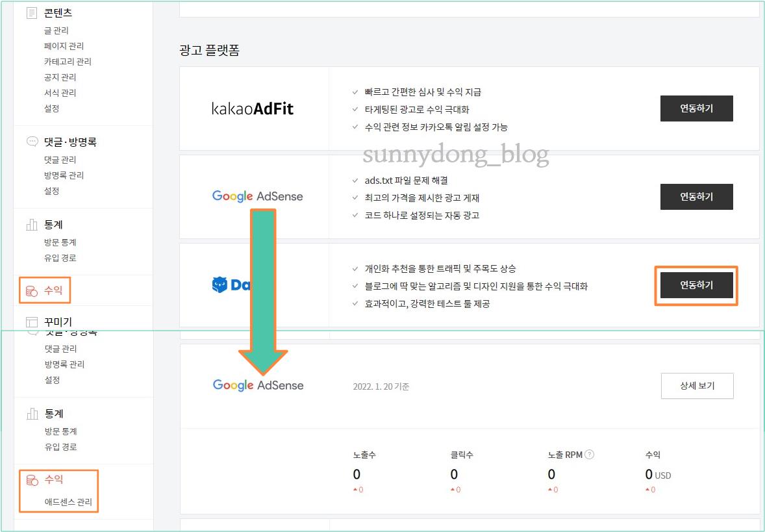Click the 수익 label above 0 USD
765x532 pixels.
tap(653, 455)
